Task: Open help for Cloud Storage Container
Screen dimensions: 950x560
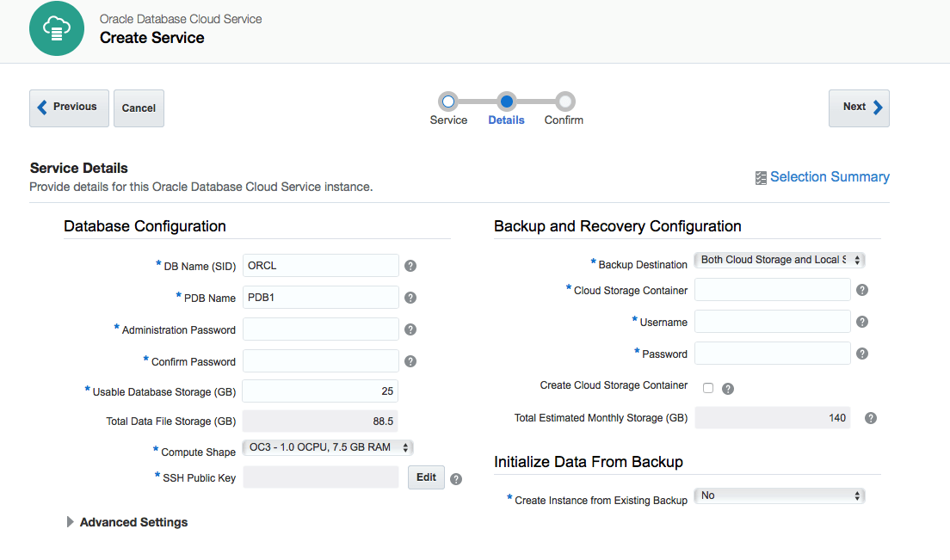Action: [861, 289]
